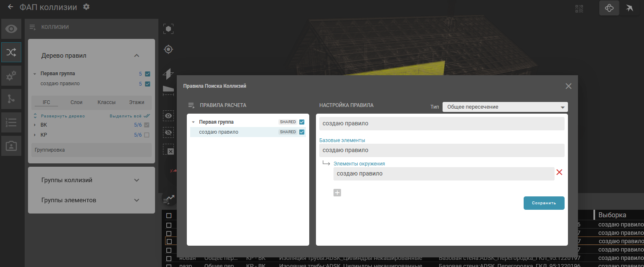
Task: Open the task list icon in left sidebar
Action: 11,122
